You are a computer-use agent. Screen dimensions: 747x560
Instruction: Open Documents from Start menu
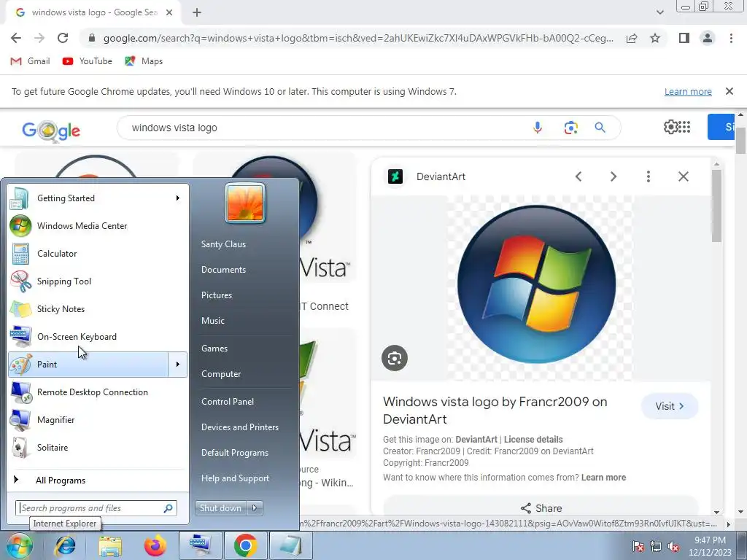223,270
